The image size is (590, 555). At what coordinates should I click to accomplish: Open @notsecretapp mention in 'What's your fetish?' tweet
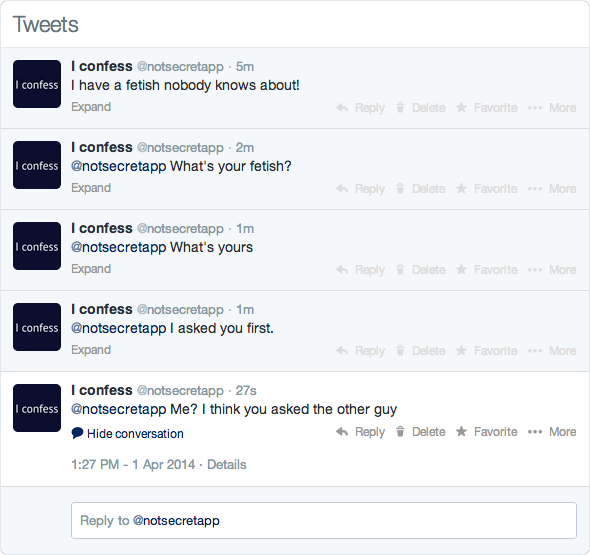point(119,166)
